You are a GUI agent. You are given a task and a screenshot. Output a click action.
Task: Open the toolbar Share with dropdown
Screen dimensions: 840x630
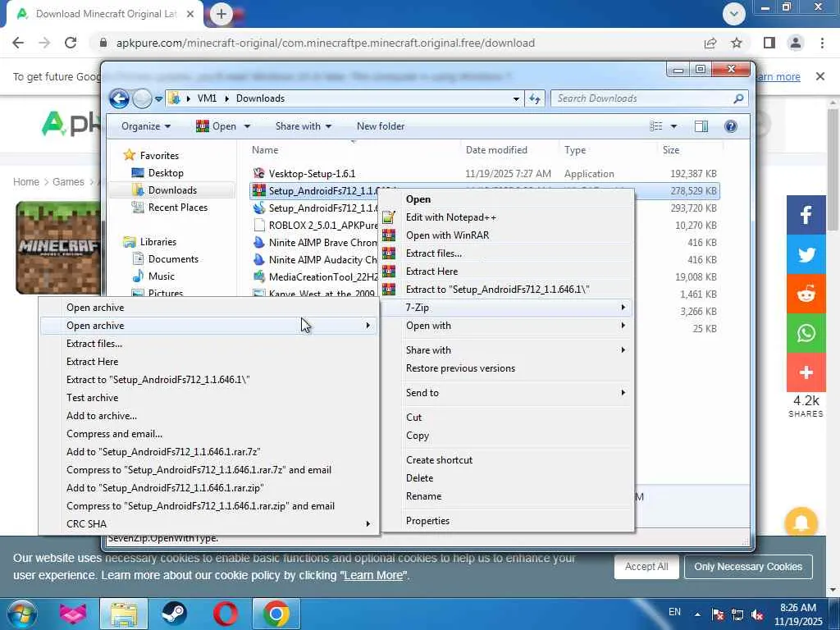[304, 126]
